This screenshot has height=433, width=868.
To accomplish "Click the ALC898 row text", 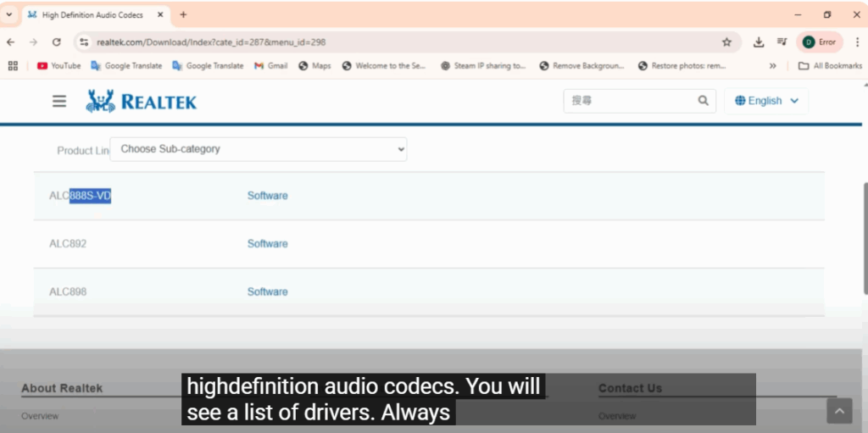I will [x=68, y=291].
